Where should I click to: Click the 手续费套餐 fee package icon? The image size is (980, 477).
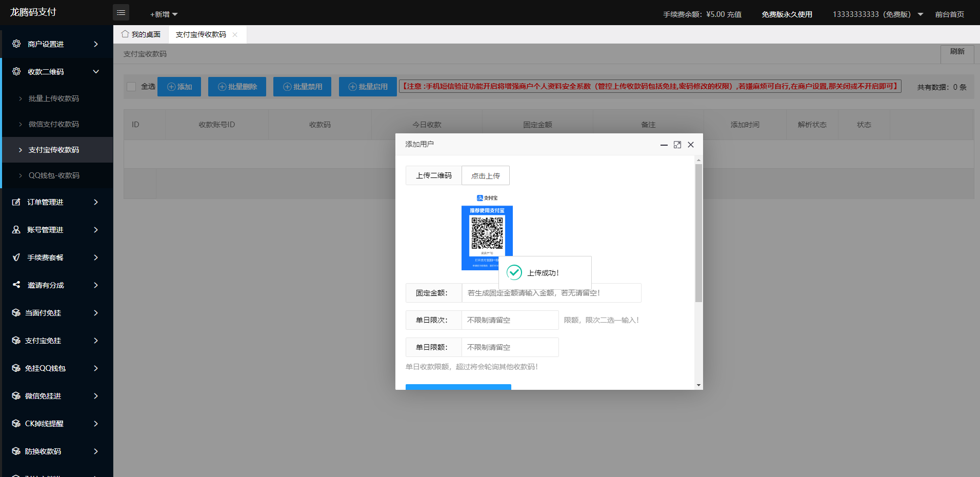[16, 257]
